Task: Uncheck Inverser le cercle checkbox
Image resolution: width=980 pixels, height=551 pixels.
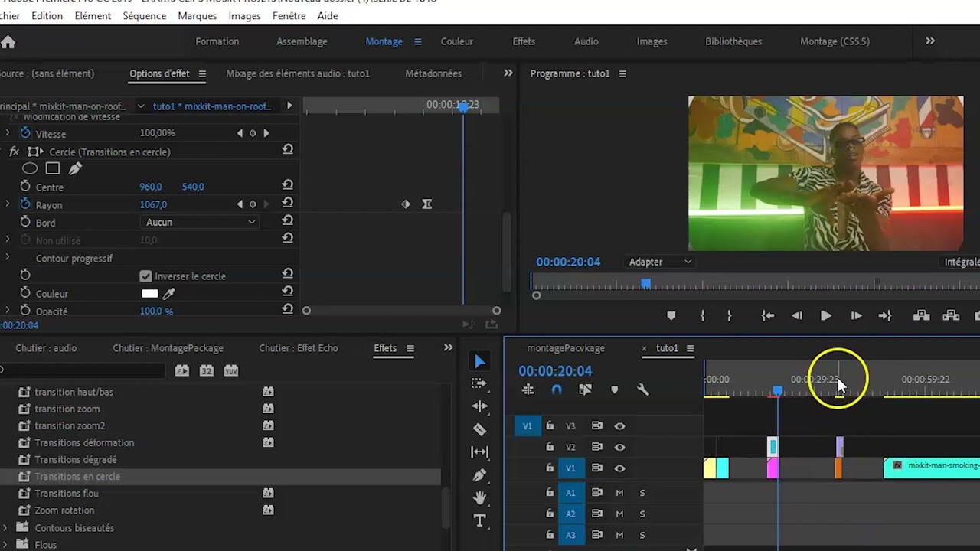Action: 145,275
